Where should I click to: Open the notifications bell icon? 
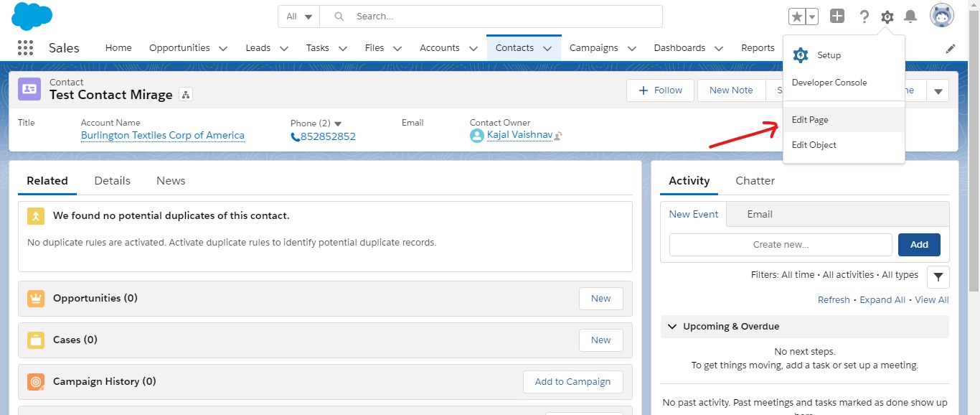point(910,17)
